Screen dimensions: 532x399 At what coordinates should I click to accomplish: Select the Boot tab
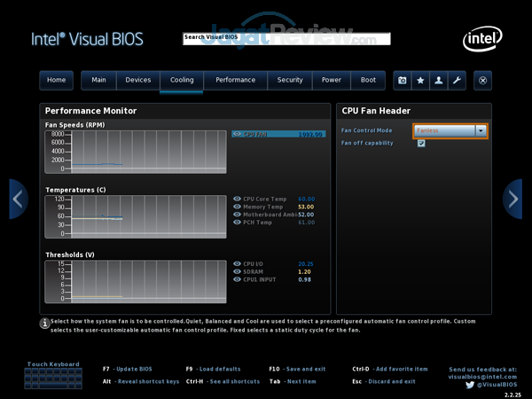[x=367, y=80]
